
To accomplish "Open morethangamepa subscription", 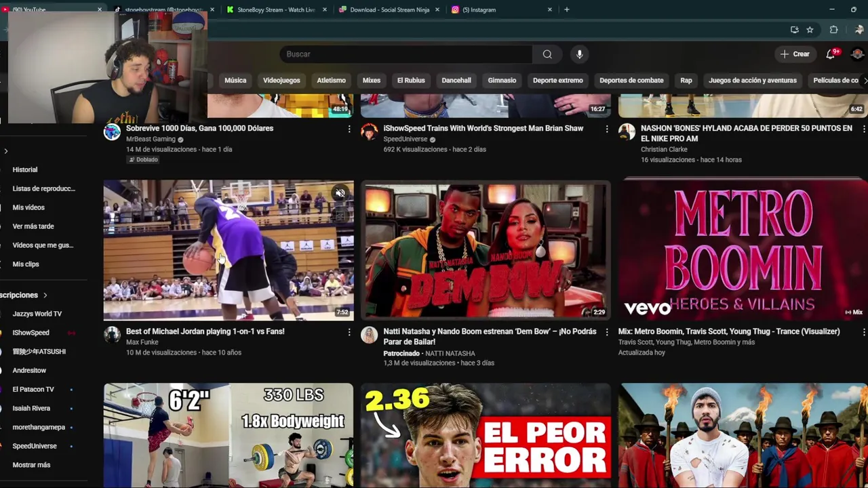I will (39, 428).
